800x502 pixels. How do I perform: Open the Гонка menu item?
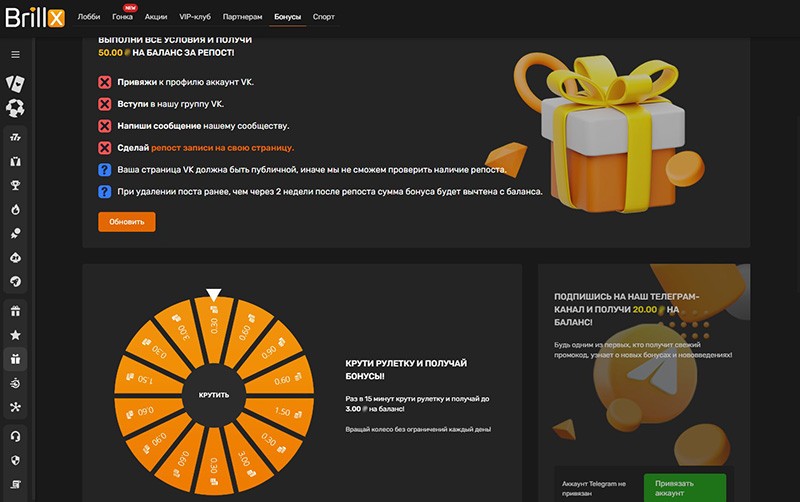122,17
